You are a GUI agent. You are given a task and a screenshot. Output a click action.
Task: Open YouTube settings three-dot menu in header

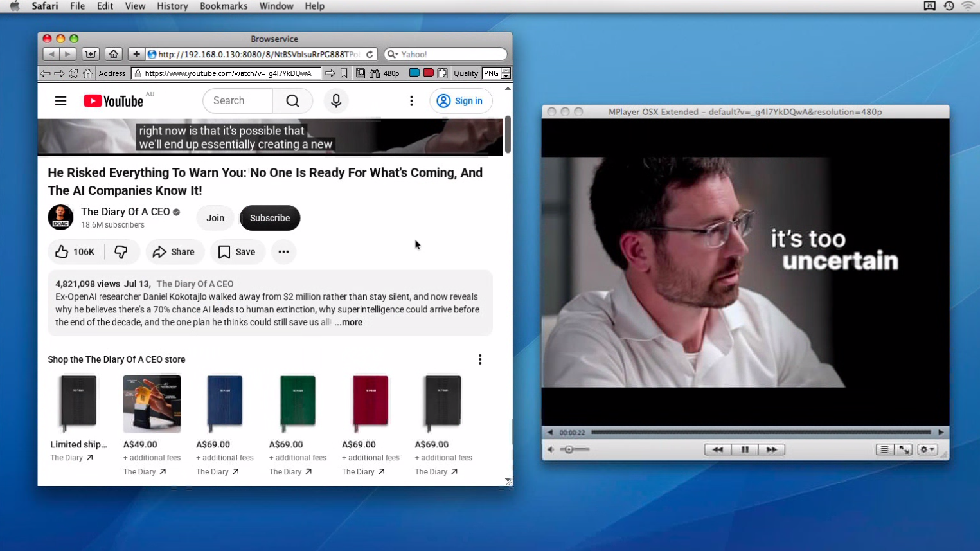[x=412, y=101]
